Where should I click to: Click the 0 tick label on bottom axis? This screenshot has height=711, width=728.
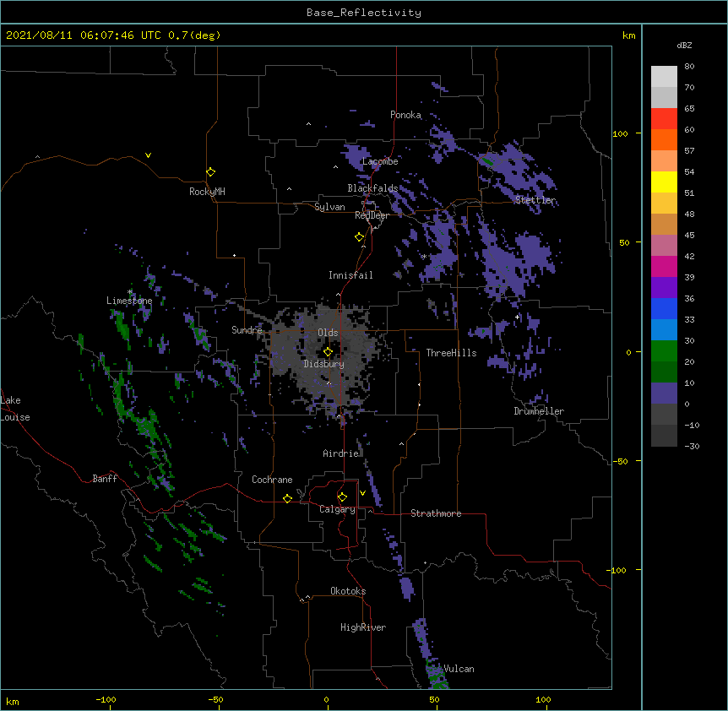[x=326, y=699]
